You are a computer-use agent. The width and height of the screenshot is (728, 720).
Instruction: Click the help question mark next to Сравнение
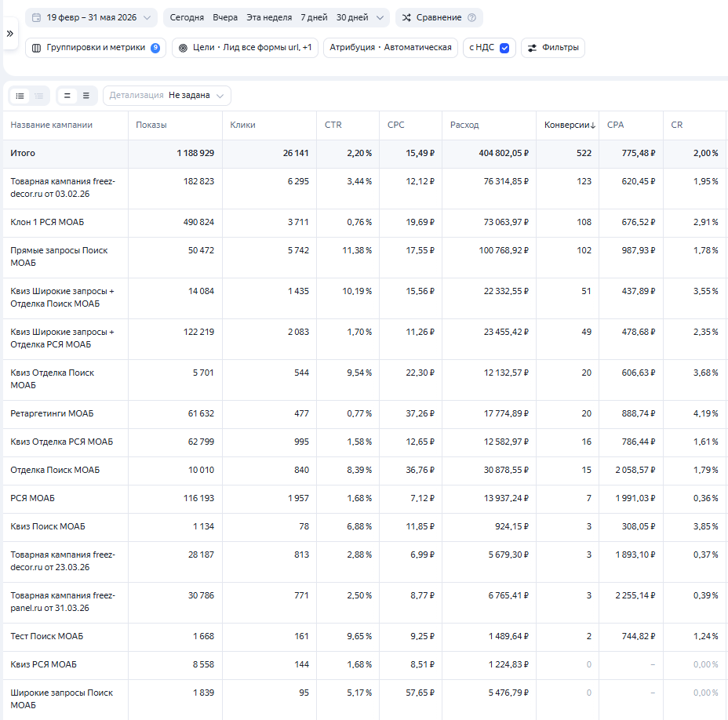pos(471,17)
